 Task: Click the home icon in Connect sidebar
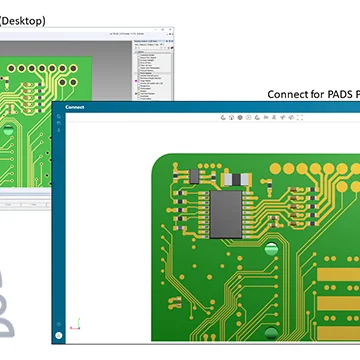click(59, 116)
